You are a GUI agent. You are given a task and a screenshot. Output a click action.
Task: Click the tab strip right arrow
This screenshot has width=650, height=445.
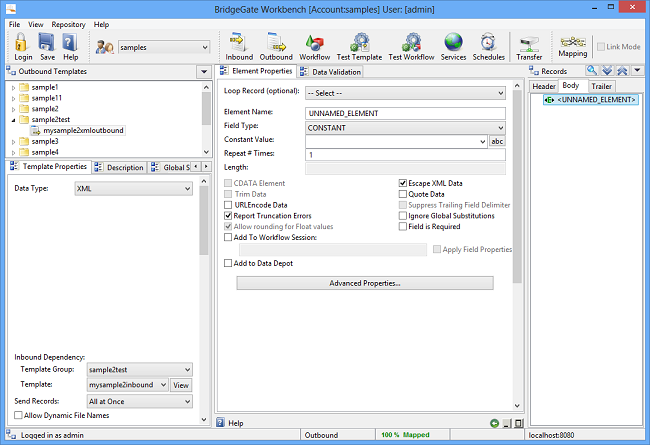tap(206, 167)
